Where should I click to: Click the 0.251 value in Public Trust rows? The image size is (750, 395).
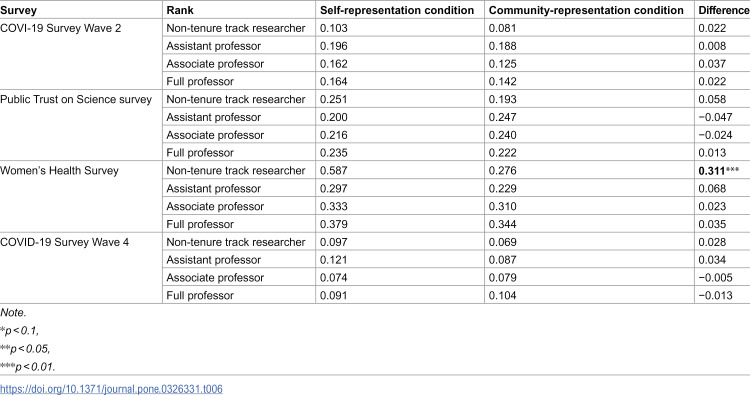(x=333, y=99)
